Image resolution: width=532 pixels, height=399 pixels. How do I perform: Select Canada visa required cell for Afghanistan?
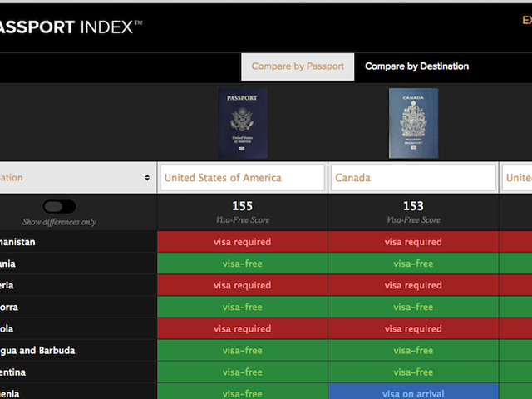pos(413,242)
